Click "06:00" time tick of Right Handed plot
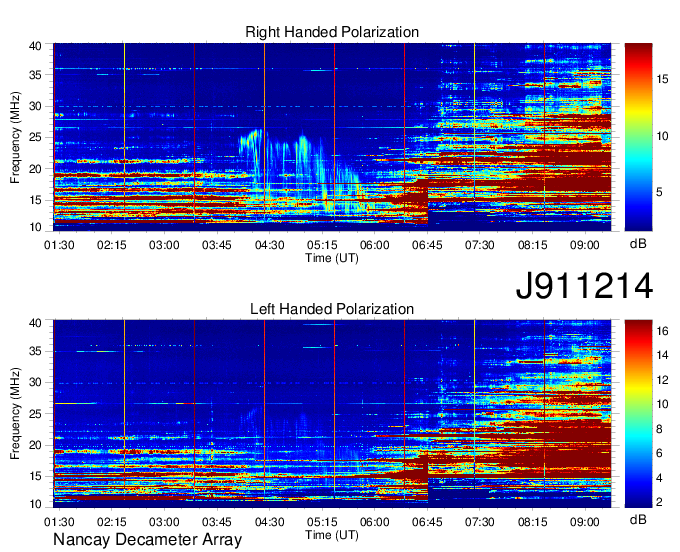This screenshot has width=680, height=552. click(x=374, y=245)
